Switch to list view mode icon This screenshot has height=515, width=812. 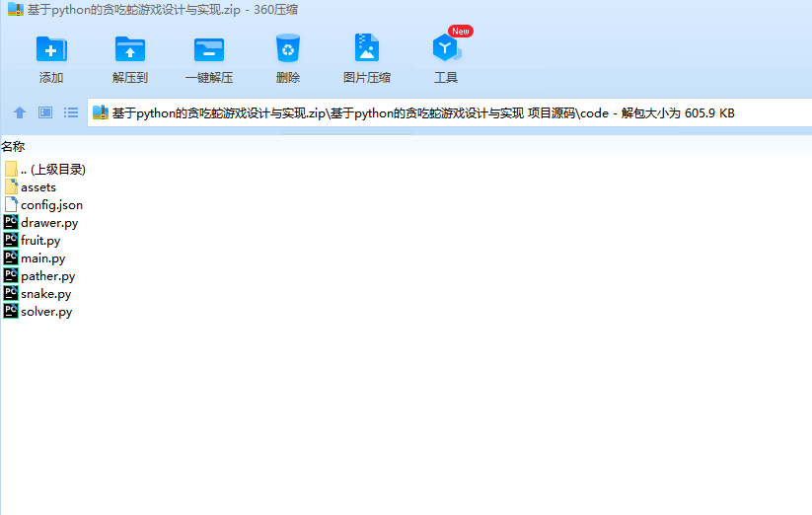[x=71, y=112]
